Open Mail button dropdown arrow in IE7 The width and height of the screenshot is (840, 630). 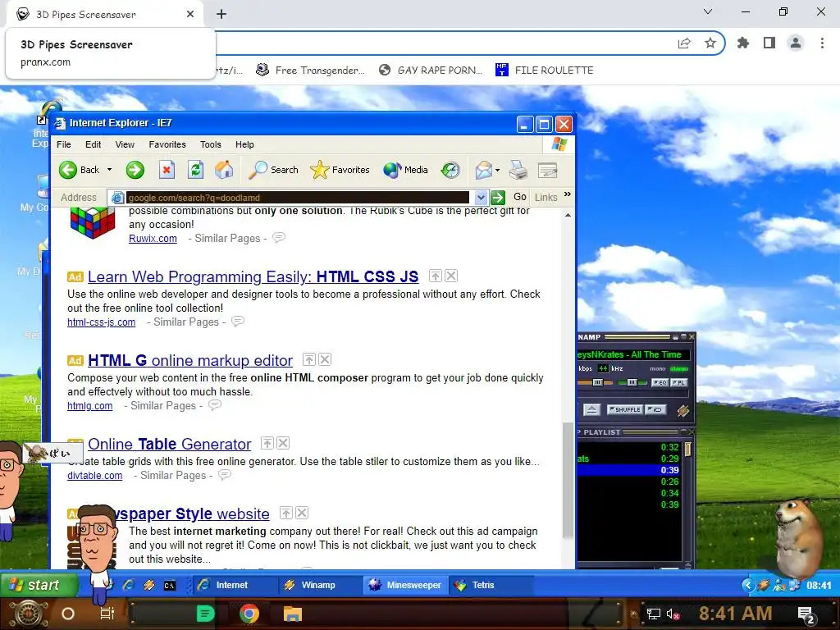tap(498, 171)
